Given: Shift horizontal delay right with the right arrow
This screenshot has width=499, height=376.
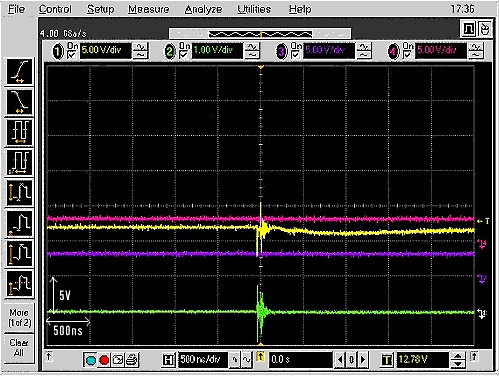Looking at the screenshot, I should point(363,360).
